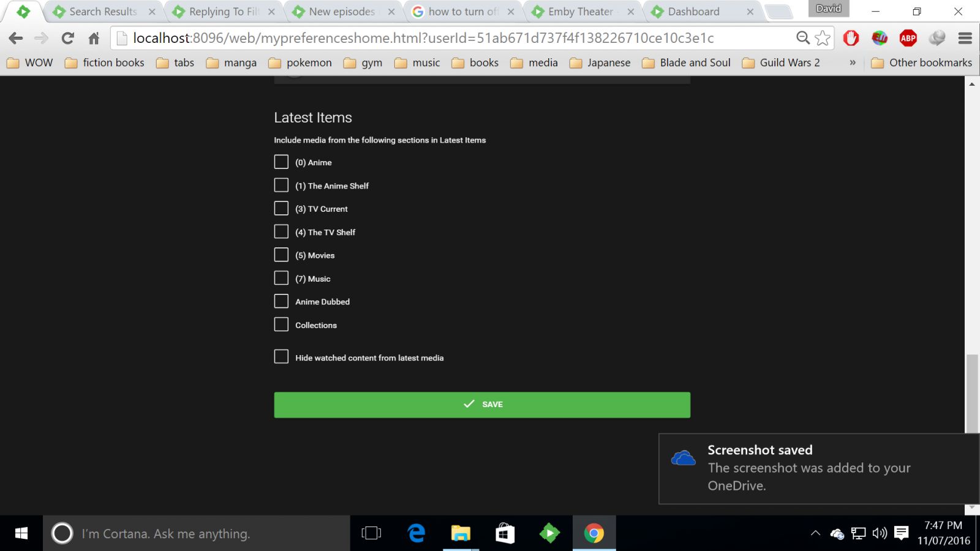Enable Hide watched content from latest media
Screen dimensions: 980x551
click(281, 356)
